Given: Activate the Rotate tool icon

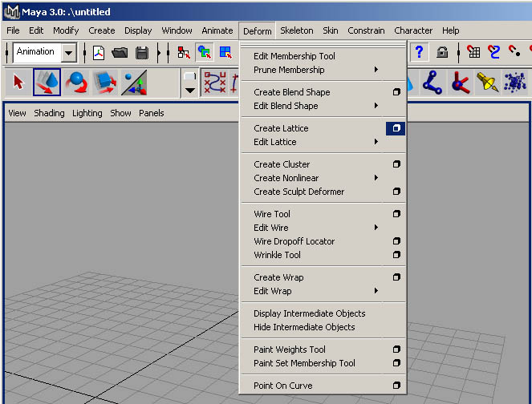Looking at the screenshot, I should 77,82.
